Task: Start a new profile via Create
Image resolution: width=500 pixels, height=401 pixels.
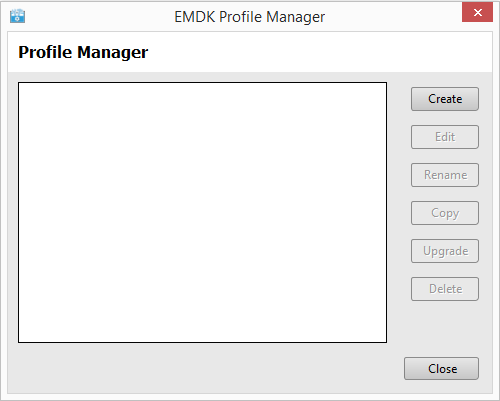Action: (445, 99)
